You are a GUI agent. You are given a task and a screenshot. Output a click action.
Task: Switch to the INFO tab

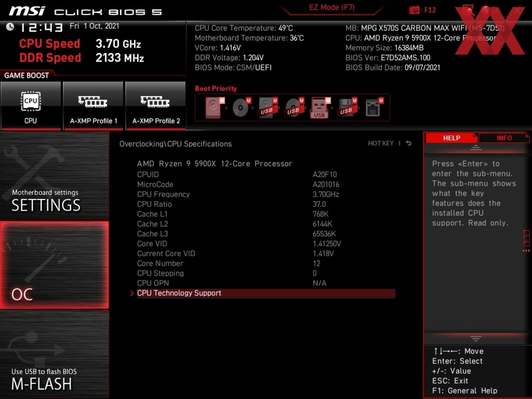pyautogui.click(x=504, y=138)
